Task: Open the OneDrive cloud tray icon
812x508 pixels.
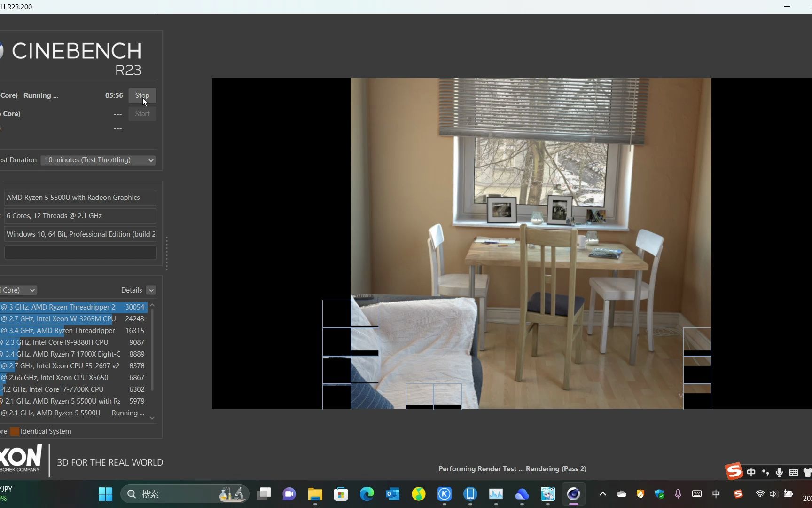Action: click(622, 494)
